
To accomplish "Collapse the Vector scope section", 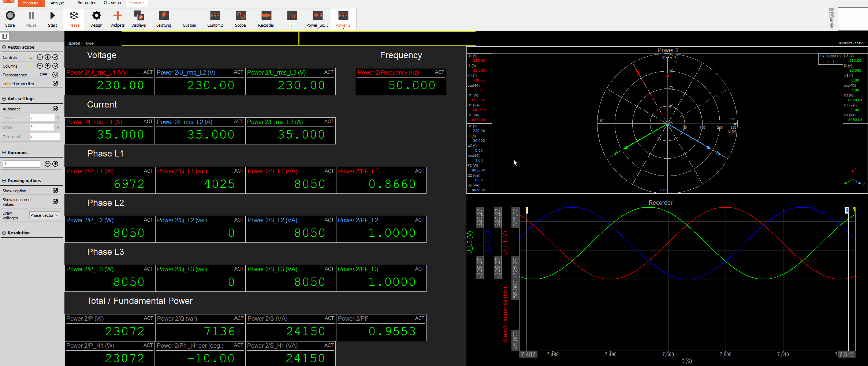I will [x=4, y=47].
